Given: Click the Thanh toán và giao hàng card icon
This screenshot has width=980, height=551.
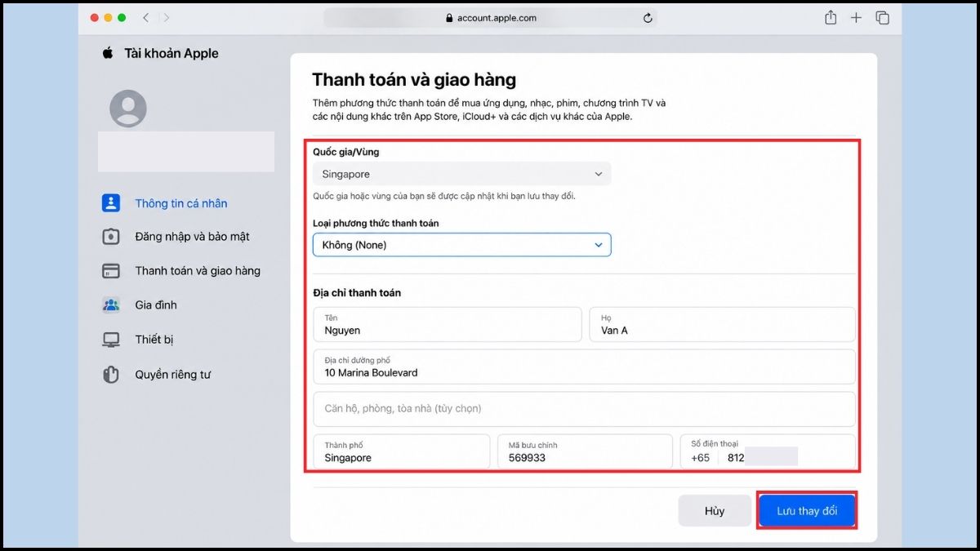Looking at the screenshot, I should point(111,271).
